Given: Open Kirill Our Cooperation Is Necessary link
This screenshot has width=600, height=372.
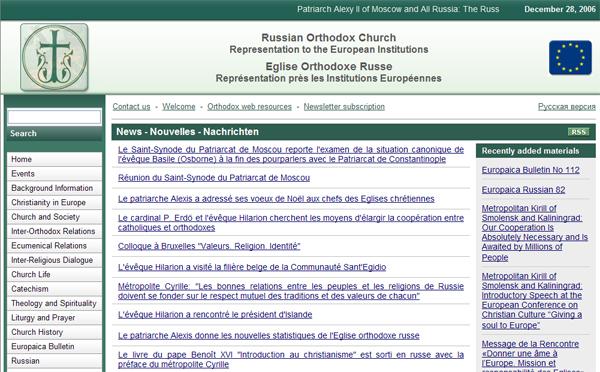Looking at the screenshot, I should tap(535, 233).
